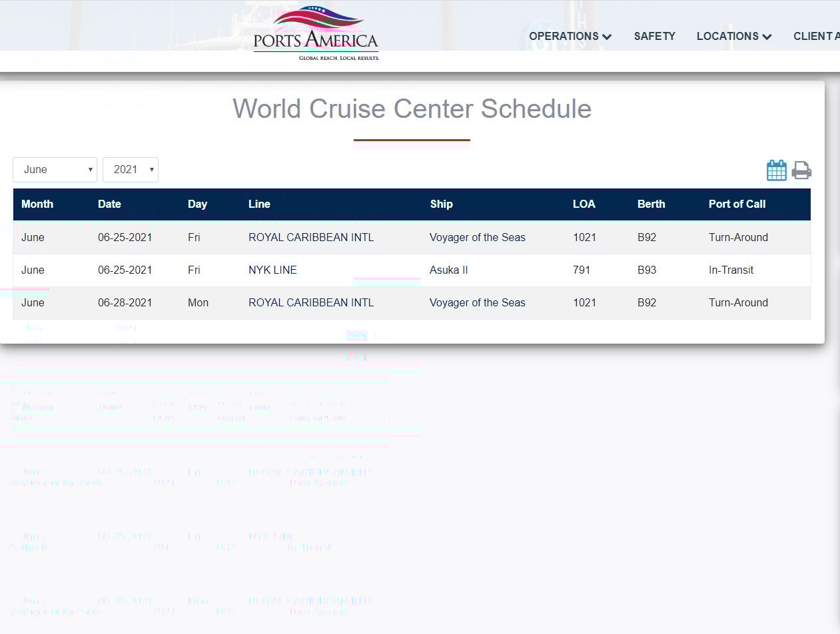The image size is (840, 634).
Task: Open the Client menu item at right edge
Action: 817,37
